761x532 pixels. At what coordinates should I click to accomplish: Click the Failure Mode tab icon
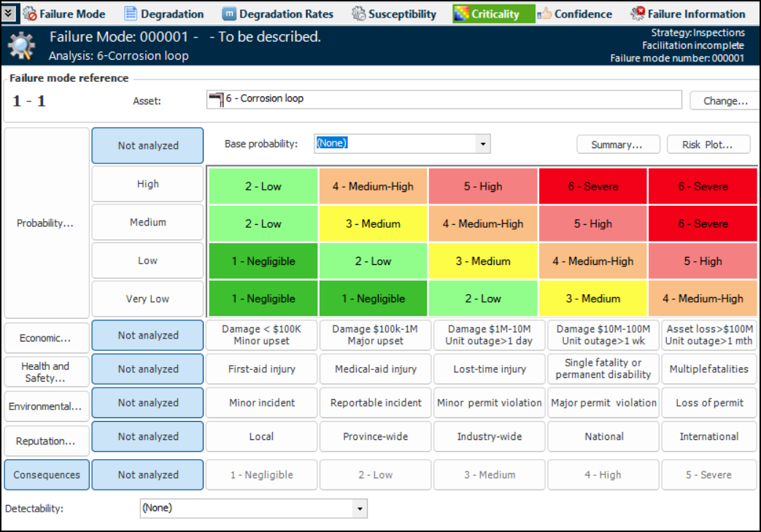tap(31, 13)
